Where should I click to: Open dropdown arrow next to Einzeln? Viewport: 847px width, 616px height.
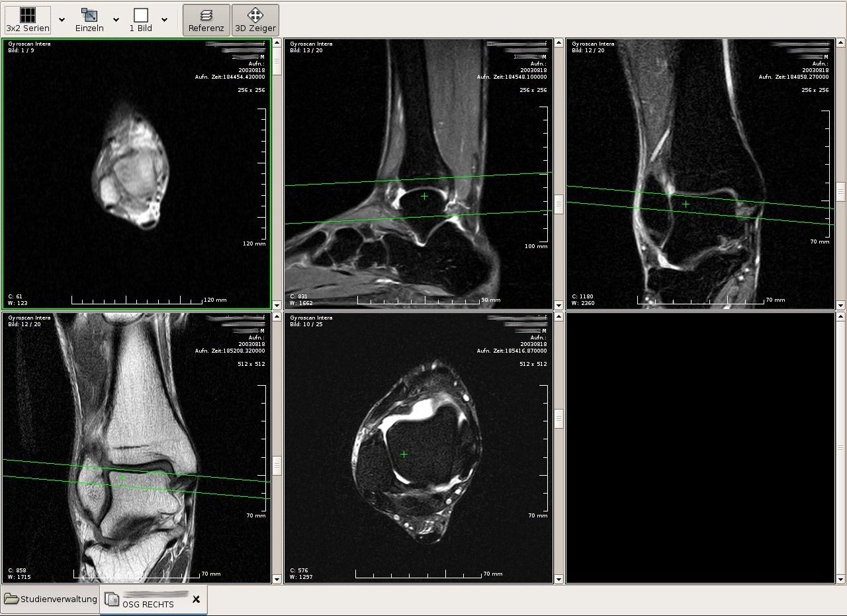[116, 20]
